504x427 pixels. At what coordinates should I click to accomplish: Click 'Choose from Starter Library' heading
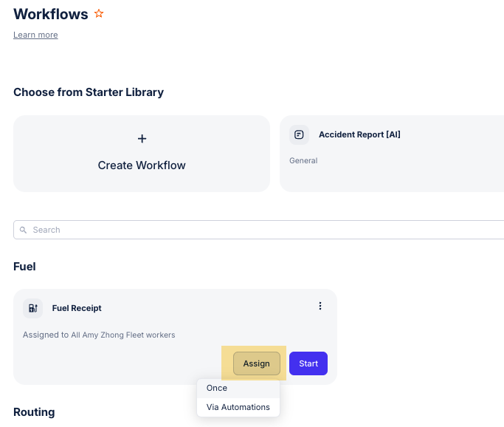coord(89,92)
